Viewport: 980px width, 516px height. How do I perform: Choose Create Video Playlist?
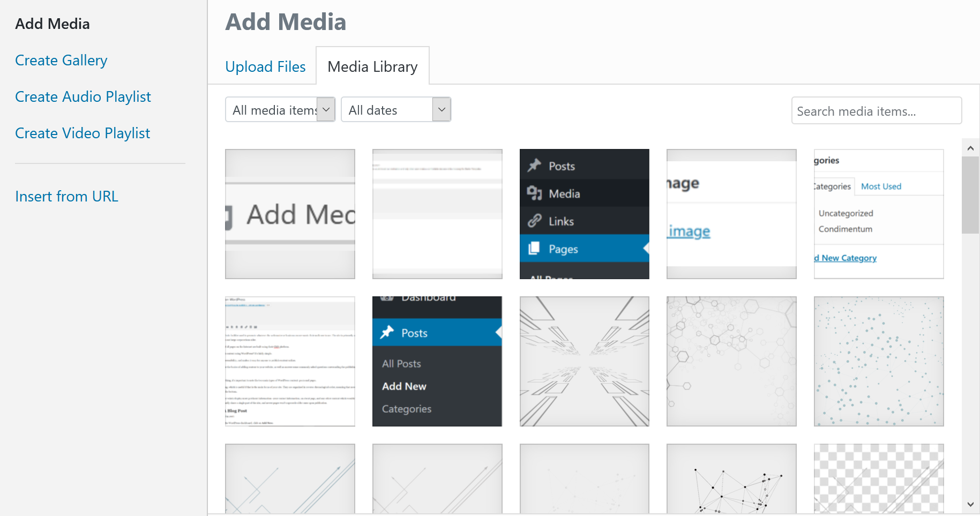tap(83, 133)
